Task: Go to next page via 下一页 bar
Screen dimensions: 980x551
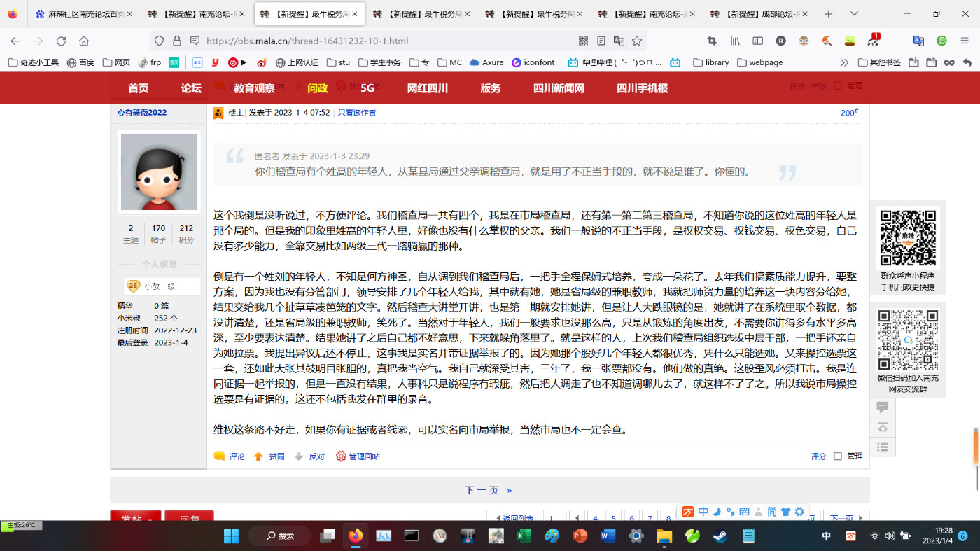Action: (x=489, y=490)
